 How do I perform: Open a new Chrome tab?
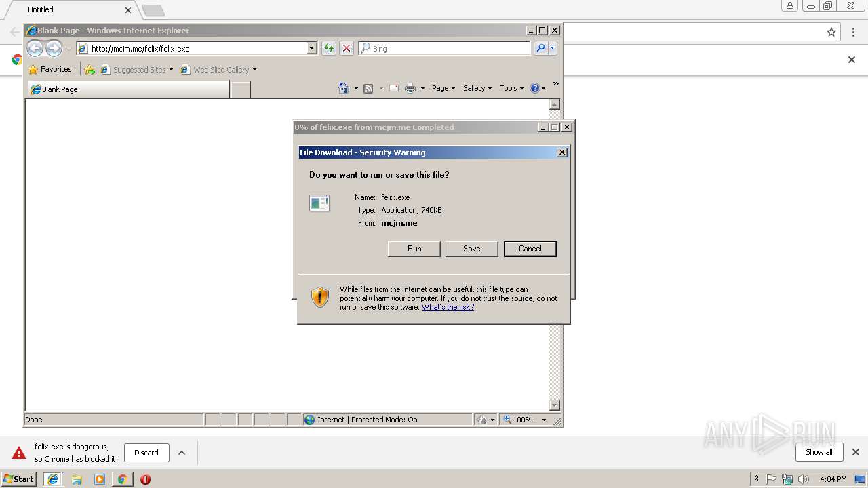point(153,10)
